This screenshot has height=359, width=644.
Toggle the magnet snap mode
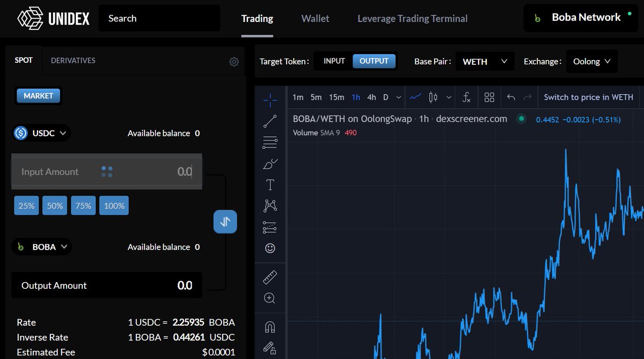270,327
